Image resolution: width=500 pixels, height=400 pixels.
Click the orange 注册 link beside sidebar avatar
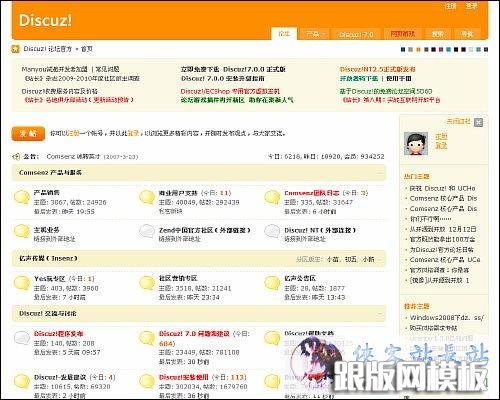(441, 136)
